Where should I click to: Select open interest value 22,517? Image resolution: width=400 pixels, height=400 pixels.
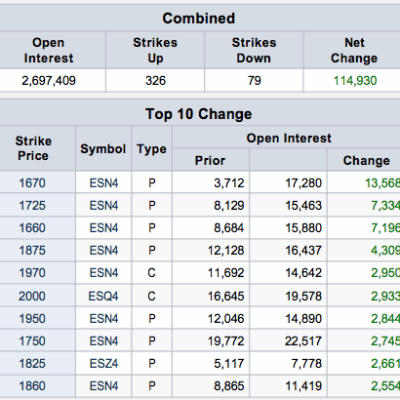(304, 341)
